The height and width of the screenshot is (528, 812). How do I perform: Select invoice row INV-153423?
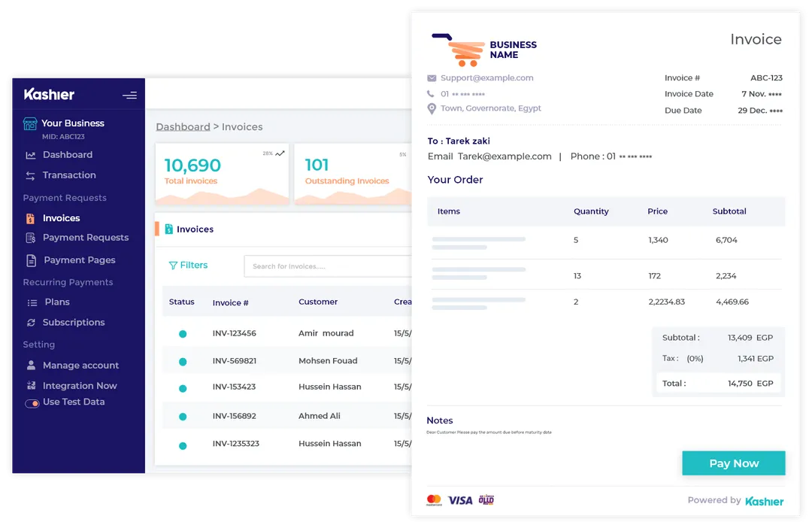(x=287, y=387)
